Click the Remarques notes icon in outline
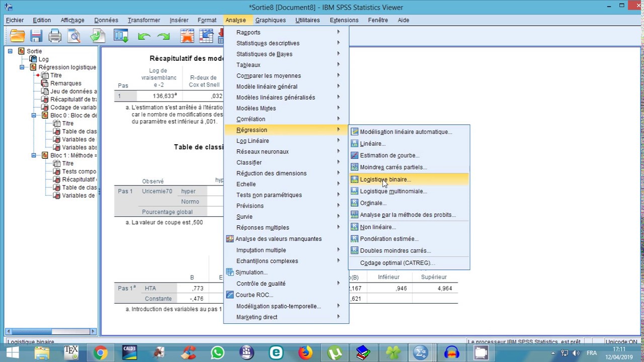This screenshot has width=644, height=362. pos(45,83)
